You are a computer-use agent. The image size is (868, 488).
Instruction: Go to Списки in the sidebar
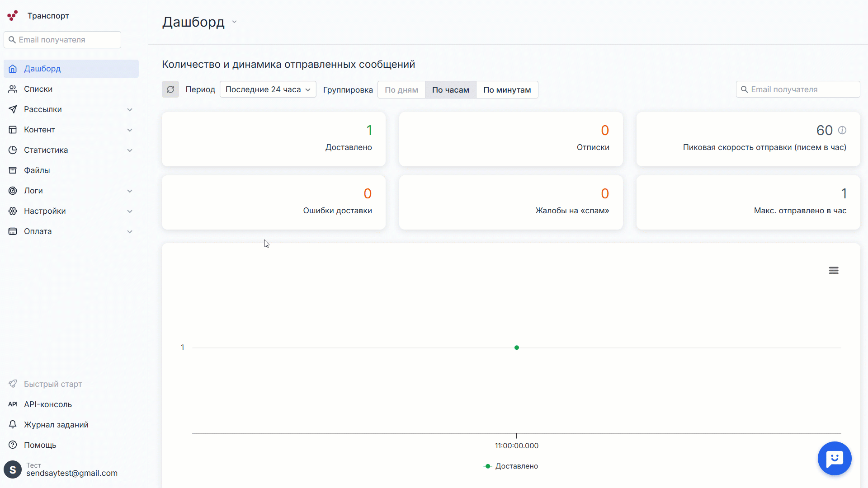point(38,89)
